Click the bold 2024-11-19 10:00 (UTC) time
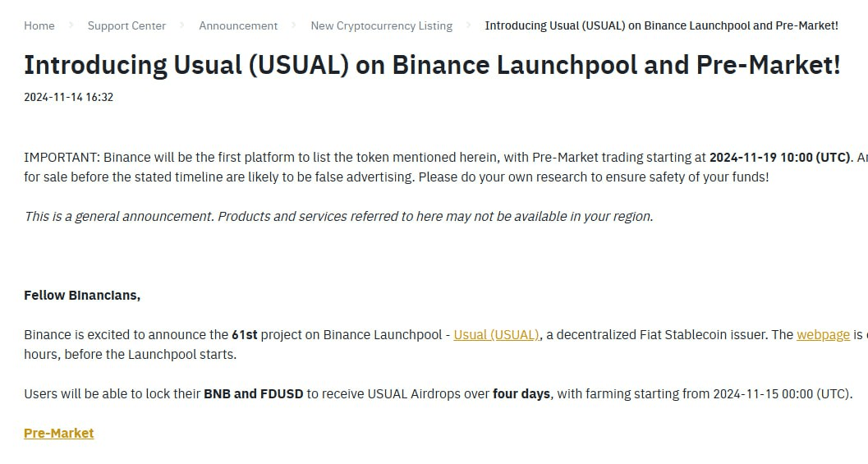The height and width of the screenshot is (464, 868). click(779, 157)
